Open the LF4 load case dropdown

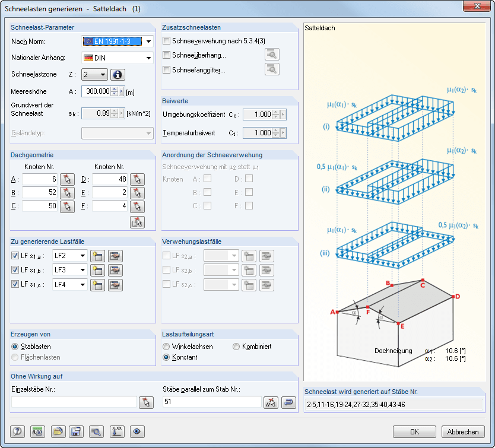coord(82,285)
